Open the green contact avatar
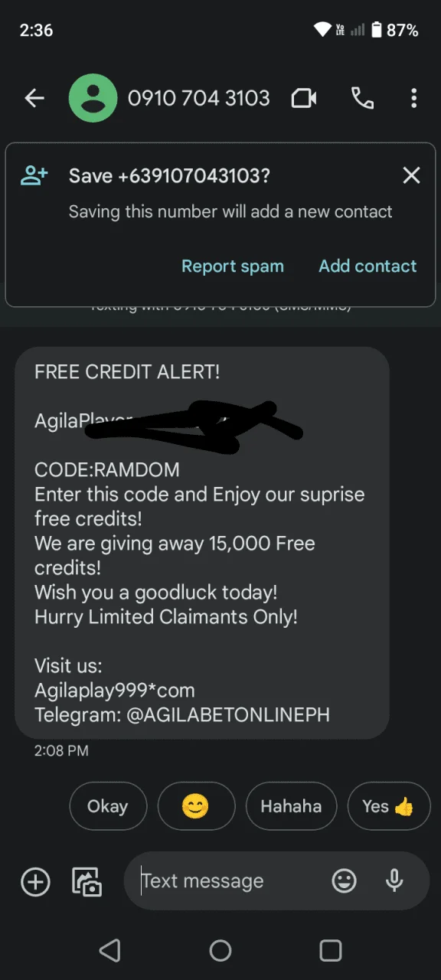Screen dimensions: 441x980 [93, 98]
